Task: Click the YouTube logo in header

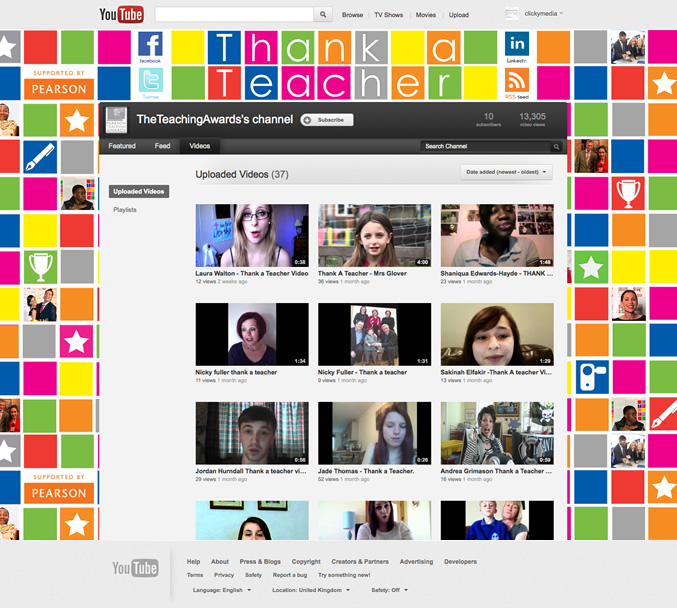Action: [x=121, y=14]
